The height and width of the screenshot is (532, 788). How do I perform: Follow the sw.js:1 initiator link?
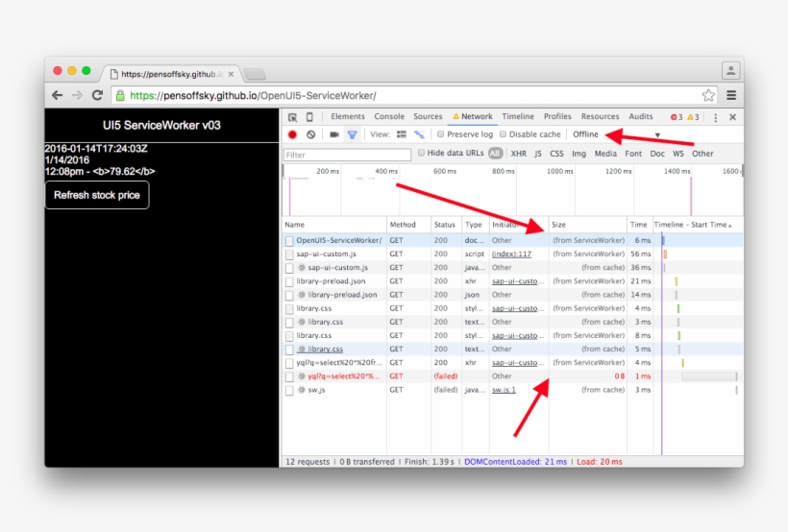coord(504,390)
